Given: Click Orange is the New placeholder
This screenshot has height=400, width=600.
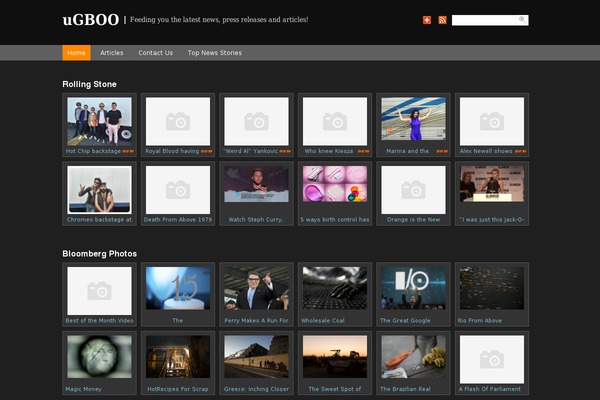Looking at the screenshot, I should (x=413, y=190).
